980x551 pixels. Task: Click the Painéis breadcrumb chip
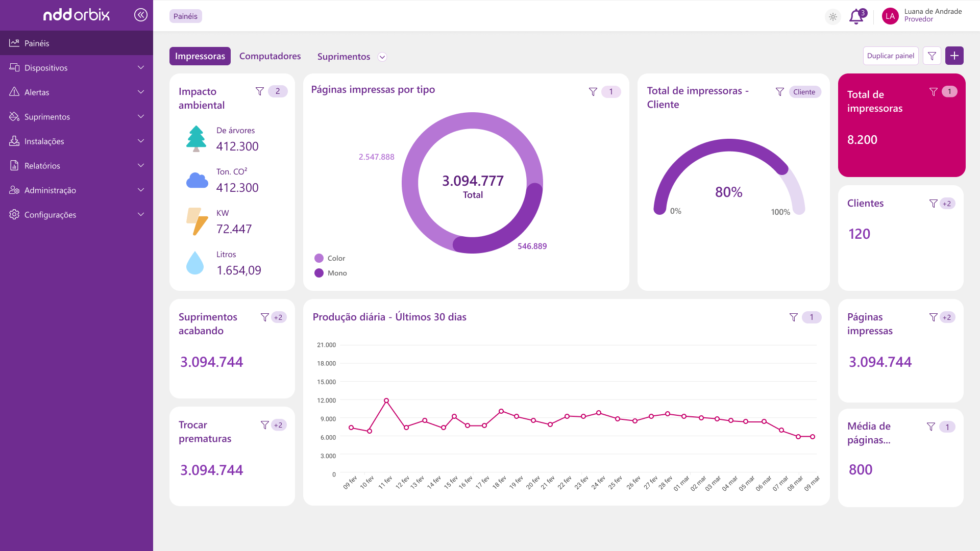click(185, 16)
